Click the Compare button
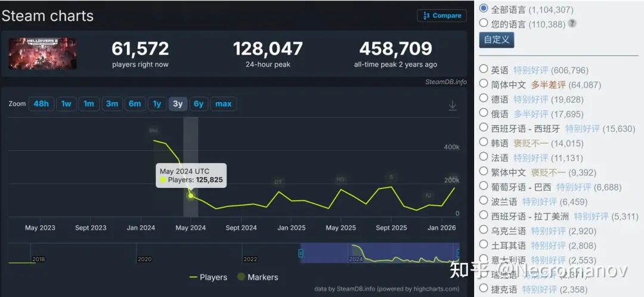 [x=441, y=16]
